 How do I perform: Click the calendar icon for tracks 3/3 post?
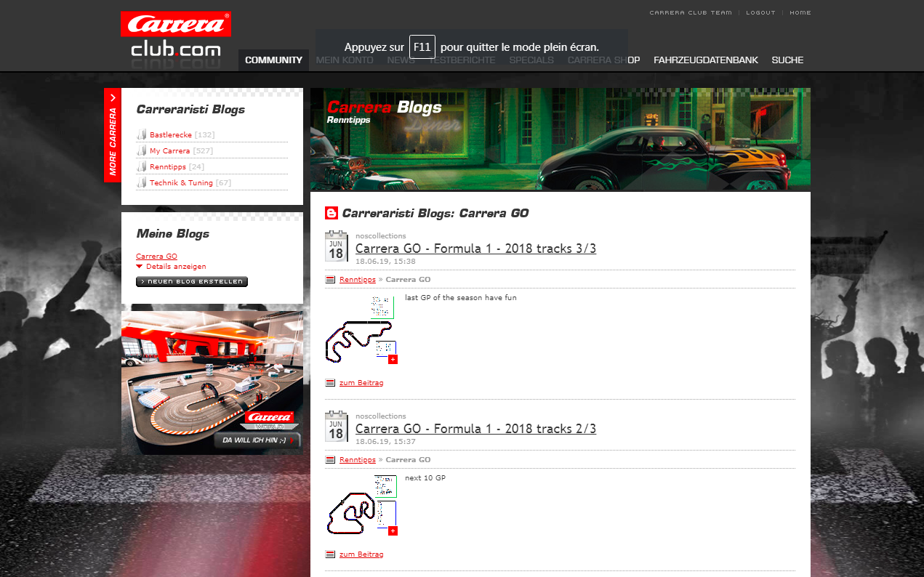336,246
